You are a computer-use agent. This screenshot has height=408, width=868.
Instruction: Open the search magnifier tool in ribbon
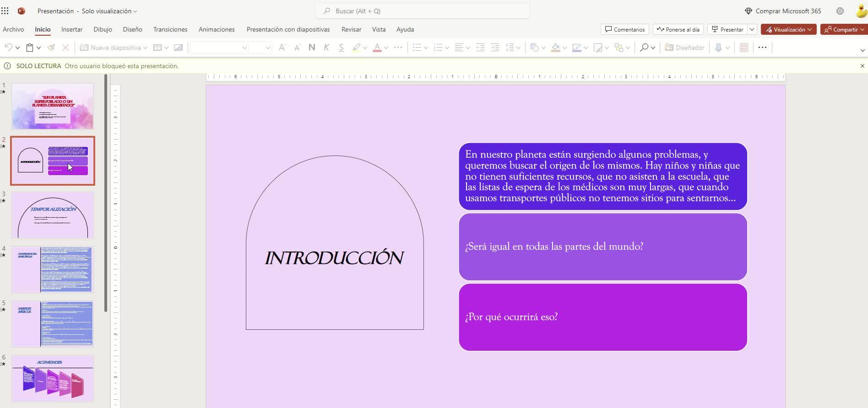644,48
